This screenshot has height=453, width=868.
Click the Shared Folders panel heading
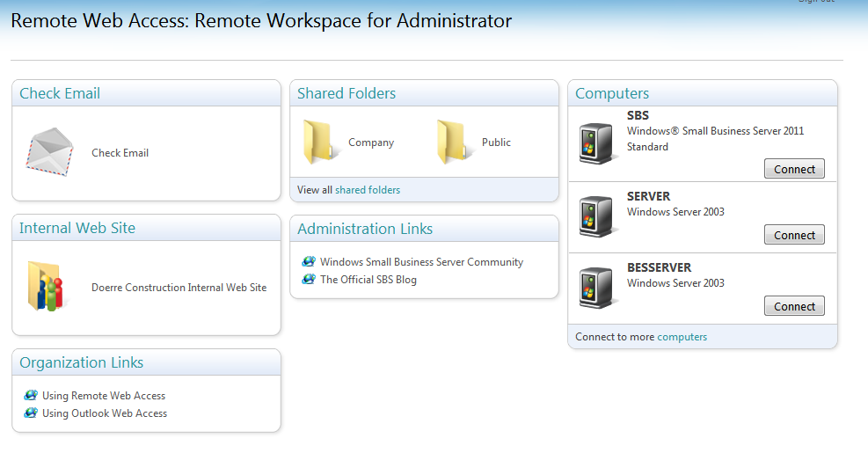click(x=346, y=93)
